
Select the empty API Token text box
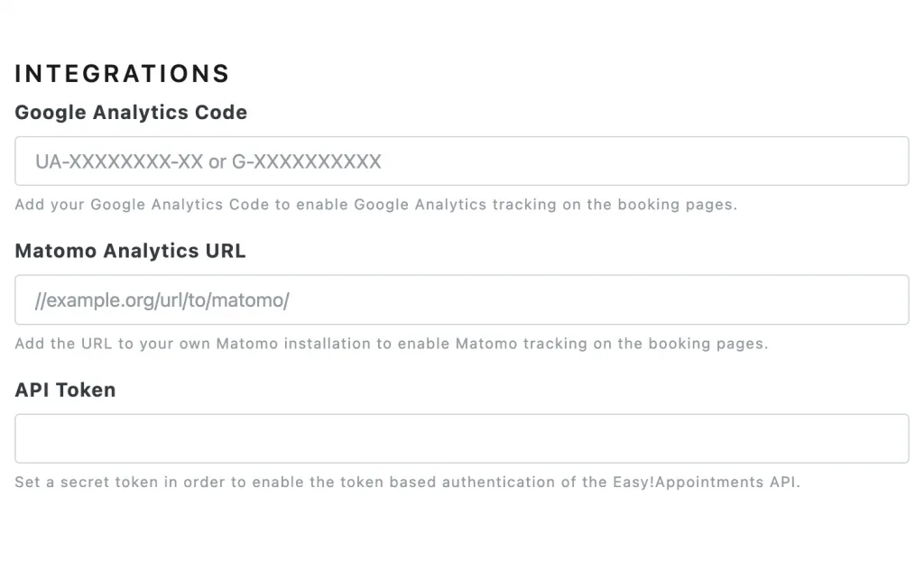(461, 438)
